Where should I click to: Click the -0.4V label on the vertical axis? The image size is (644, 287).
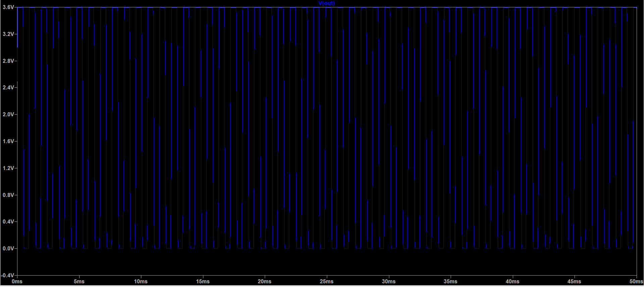(7, 275)
